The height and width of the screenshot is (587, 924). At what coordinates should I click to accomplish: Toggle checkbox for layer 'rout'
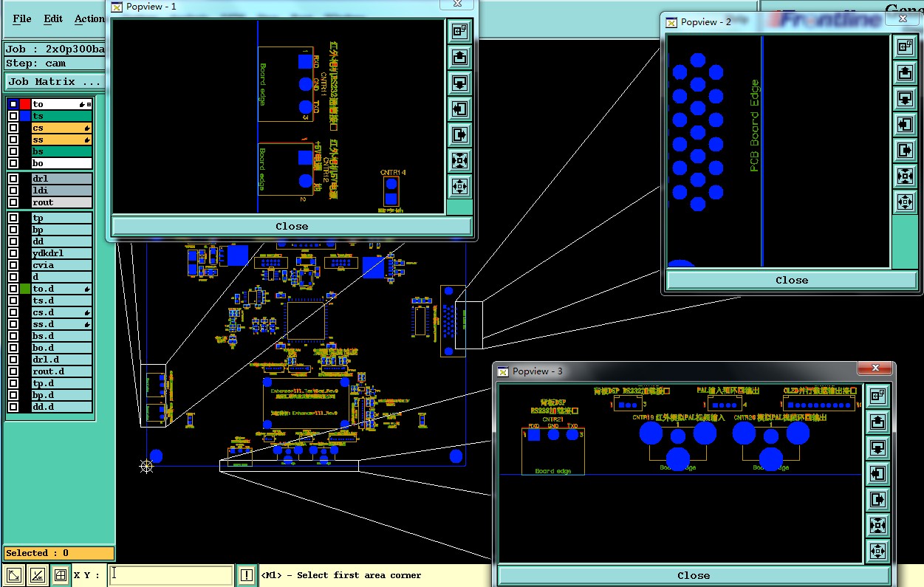(13, 202)
